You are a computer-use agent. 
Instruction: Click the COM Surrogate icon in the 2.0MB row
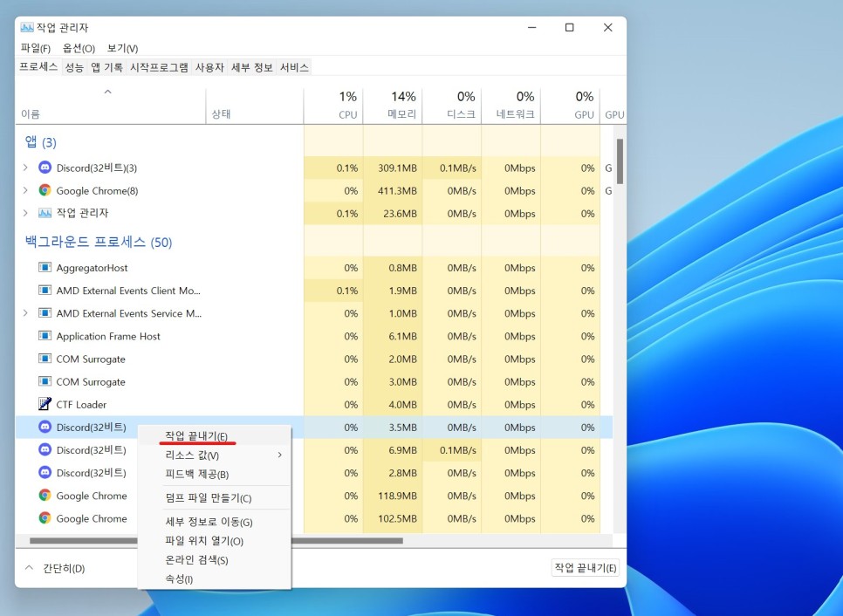pyautogui.click(x=45, y=359)
